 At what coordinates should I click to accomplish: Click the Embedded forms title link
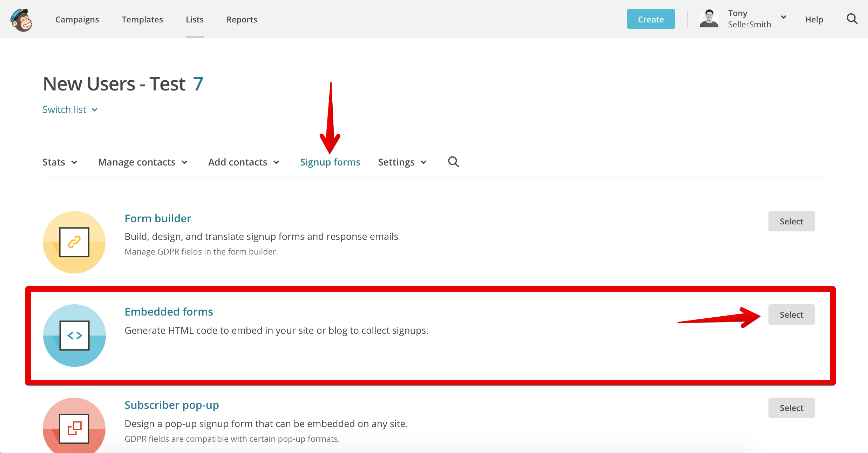(169, 312)
